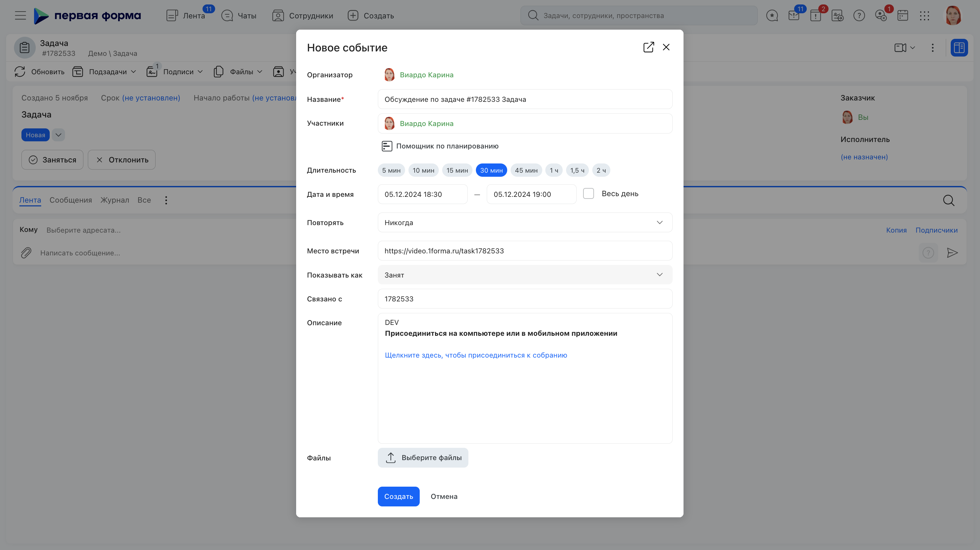Viewport: 980px width, 550px height.
Task: Open the feed tabs three-dot menu
Action: 166,200
